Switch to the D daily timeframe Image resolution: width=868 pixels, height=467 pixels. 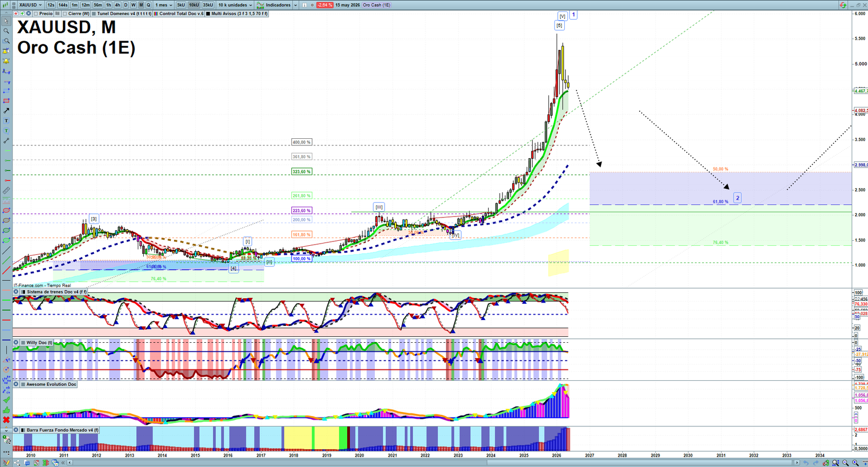[126, 5]
